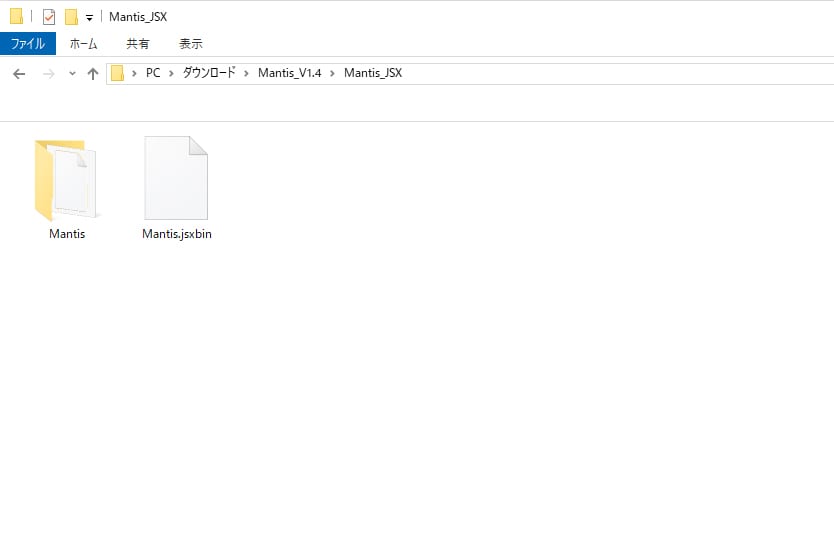834x539 pixels.
Task: Expand the chevron after ダウンロード
Action: point(246,73)
